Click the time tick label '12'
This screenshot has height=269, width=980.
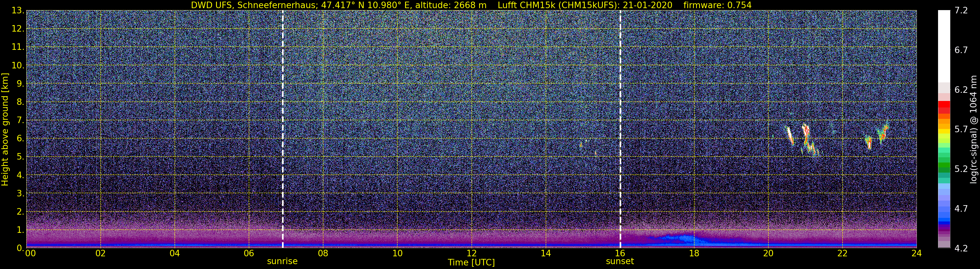pyautogui.click(x=471, y=254)
